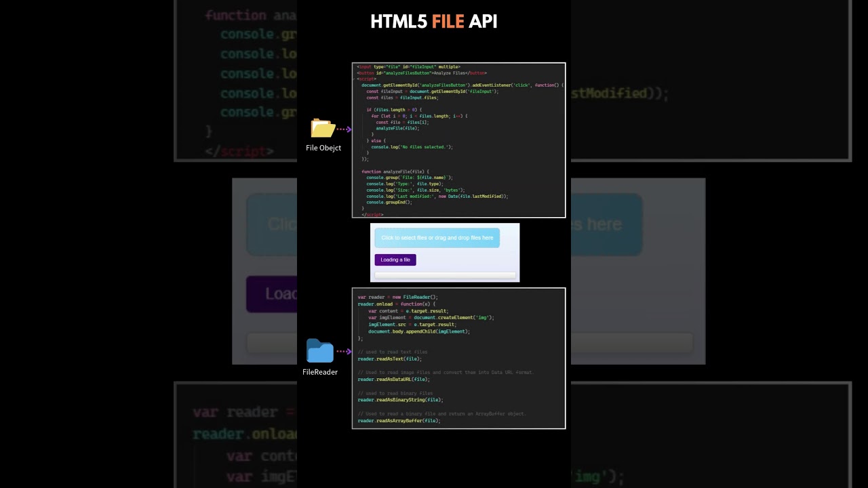Click the 'console.groupEnd();' line in the center code panel
The image size is (868, 488).
(x=389, y=202)
